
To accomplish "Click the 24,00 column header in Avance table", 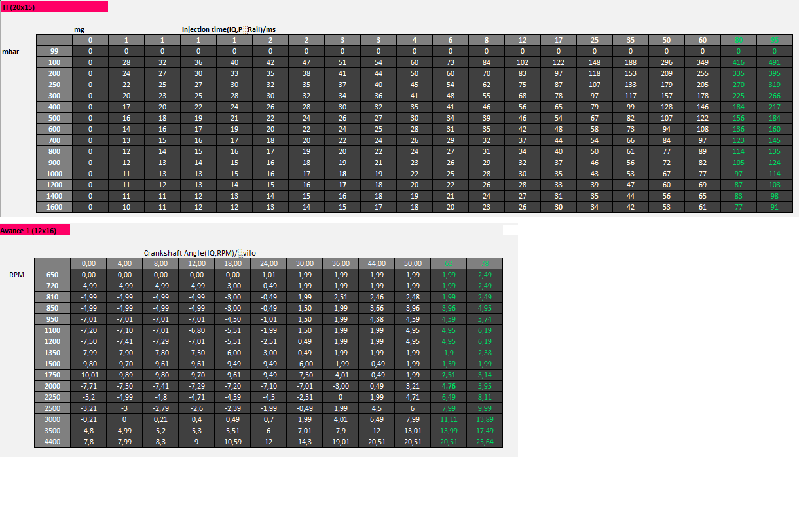I will 268,263.
